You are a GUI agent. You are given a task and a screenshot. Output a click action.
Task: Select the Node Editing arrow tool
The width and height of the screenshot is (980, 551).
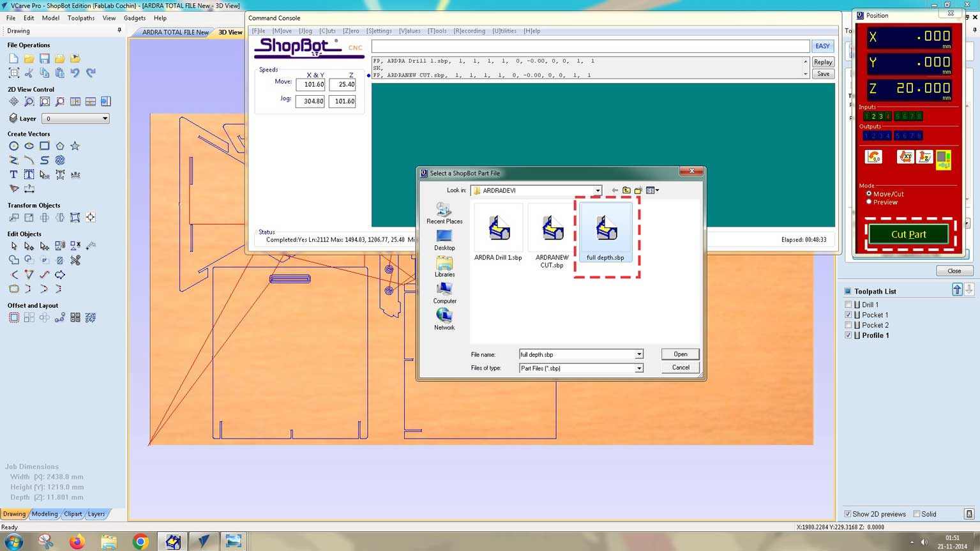pyautogui.click(x=29, y=246)
